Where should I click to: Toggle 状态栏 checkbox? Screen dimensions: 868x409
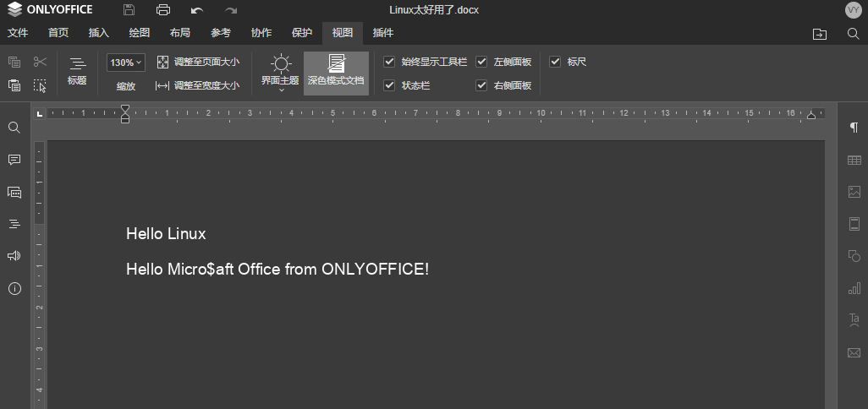click(389, 85)
